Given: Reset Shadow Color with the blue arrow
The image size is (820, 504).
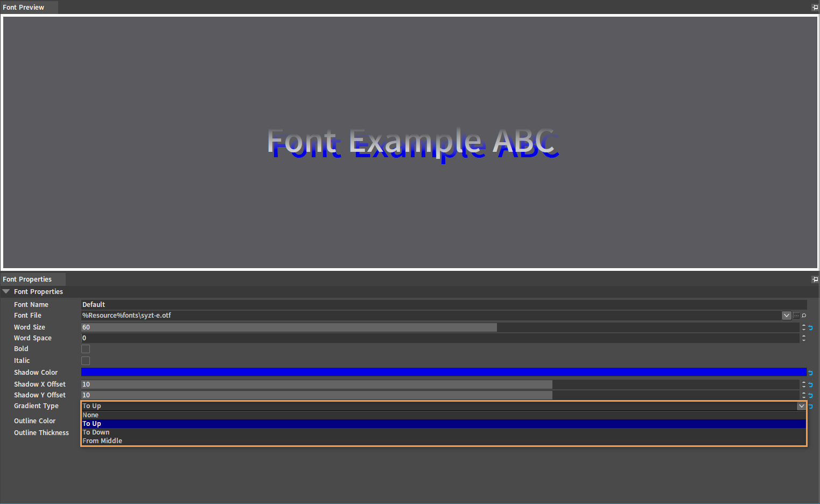Looking at the screenshot, I should click(x=810, y=373).
